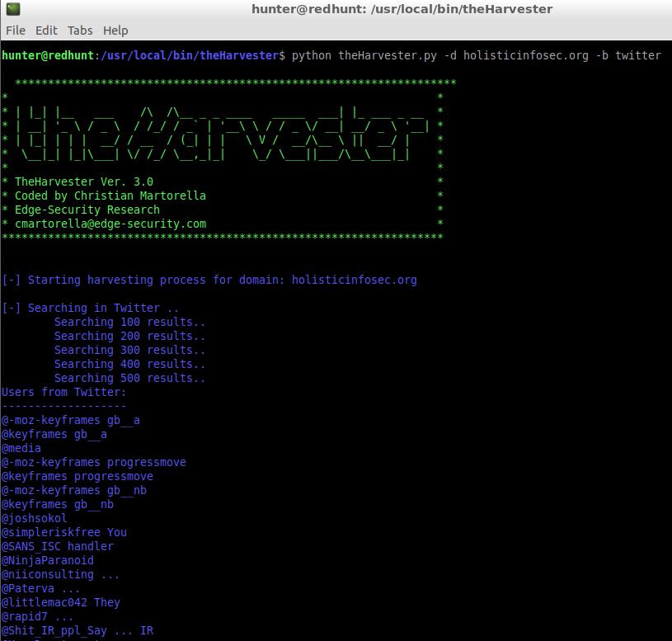Click 'Coded by Christian Martorella' line
The height and width of the screenshot is (641, 672).
coord(110,196)
